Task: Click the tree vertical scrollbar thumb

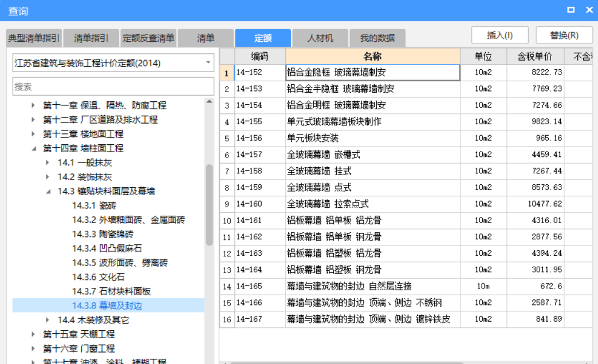Action: 209,205
